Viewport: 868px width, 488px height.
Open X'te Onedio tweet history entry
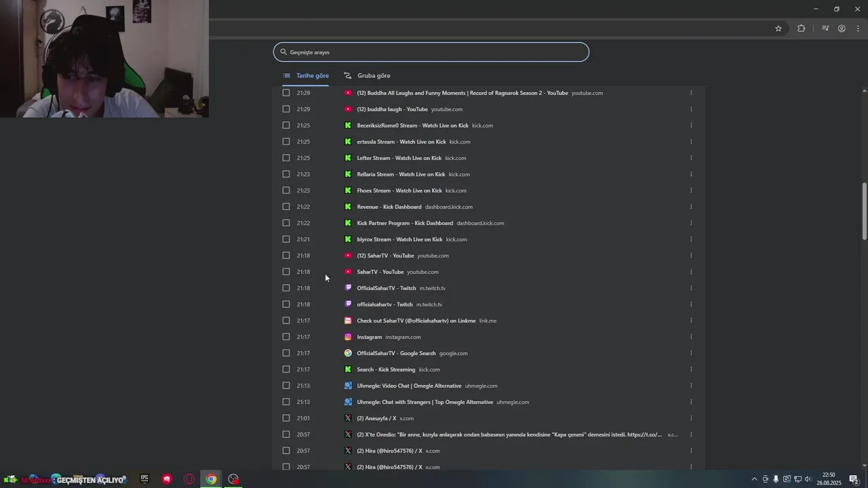tap(509, 434)
